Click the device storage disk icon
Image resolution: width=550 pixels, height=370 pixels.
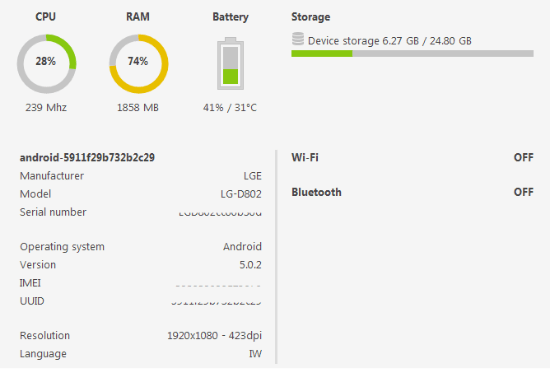[x=298, y=39]
